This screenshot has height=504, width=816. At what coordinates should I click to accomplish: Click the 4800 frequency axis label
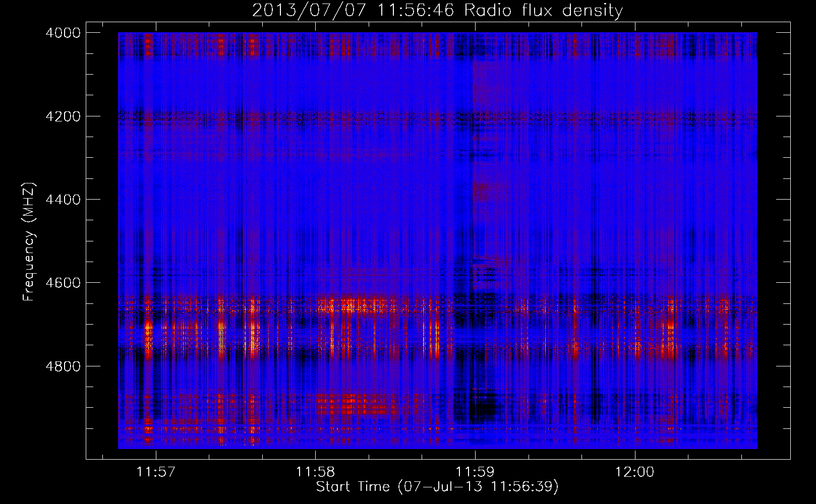63,366
